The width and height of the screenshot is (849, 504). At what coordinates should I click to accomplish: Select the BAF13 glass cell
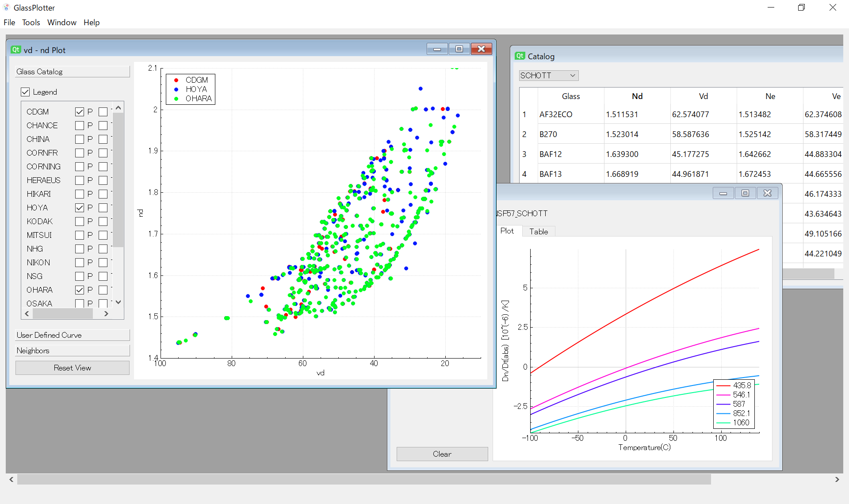tap(571, 174)
